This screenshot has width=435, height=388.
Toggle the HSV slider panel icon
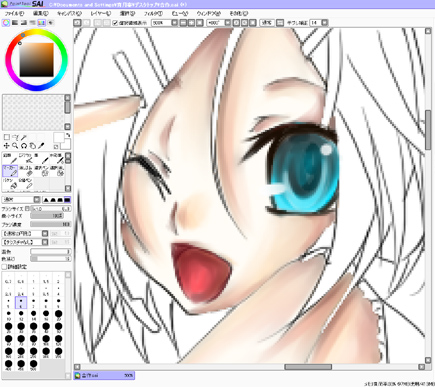point(24,23)
